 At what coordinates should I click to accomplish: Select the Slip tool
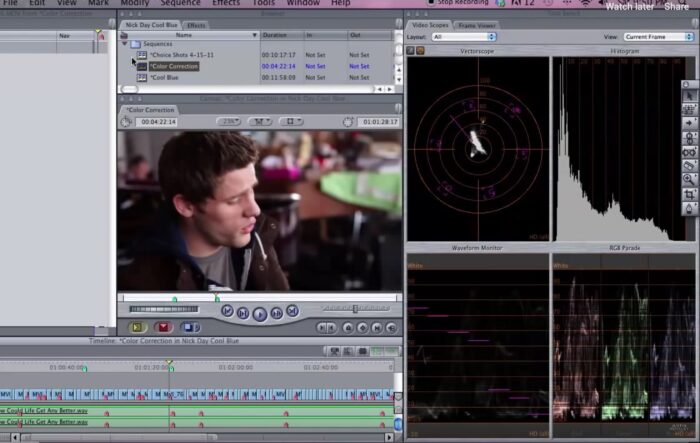689,152
